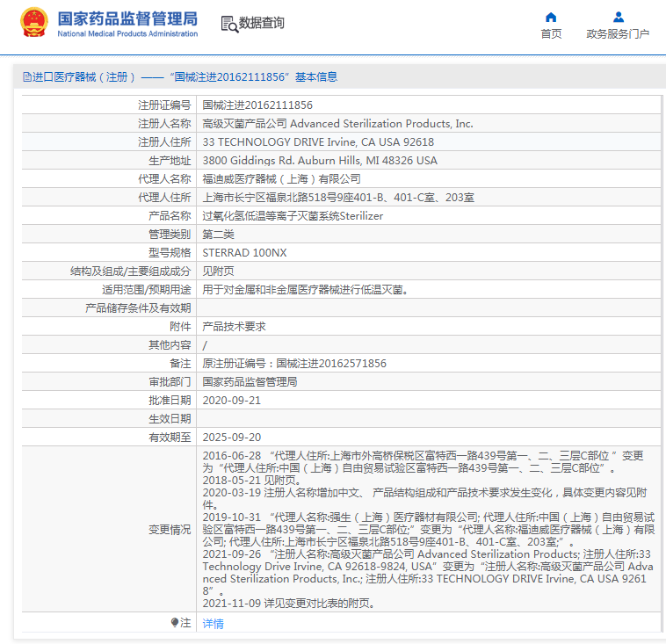Click the National Medical Products Administration subtitle
666x644 pixels.
pos(127,33)
